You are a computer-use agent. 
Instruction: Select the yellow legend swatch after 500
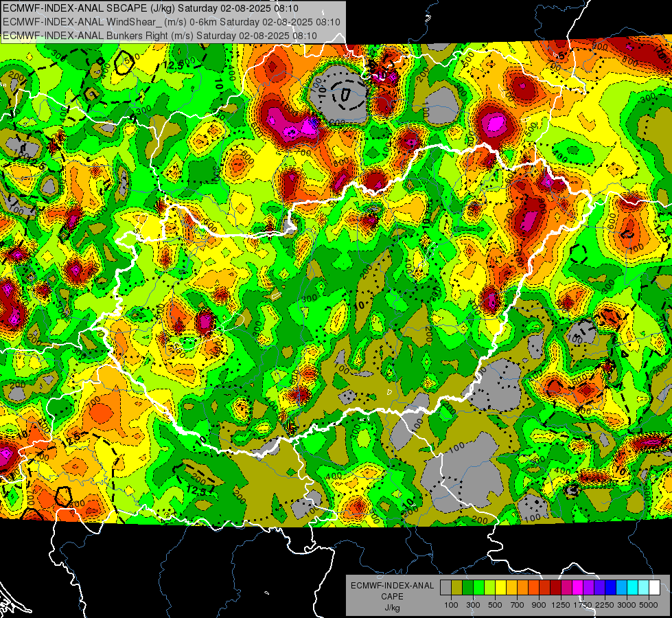click(x=500, y=588)
